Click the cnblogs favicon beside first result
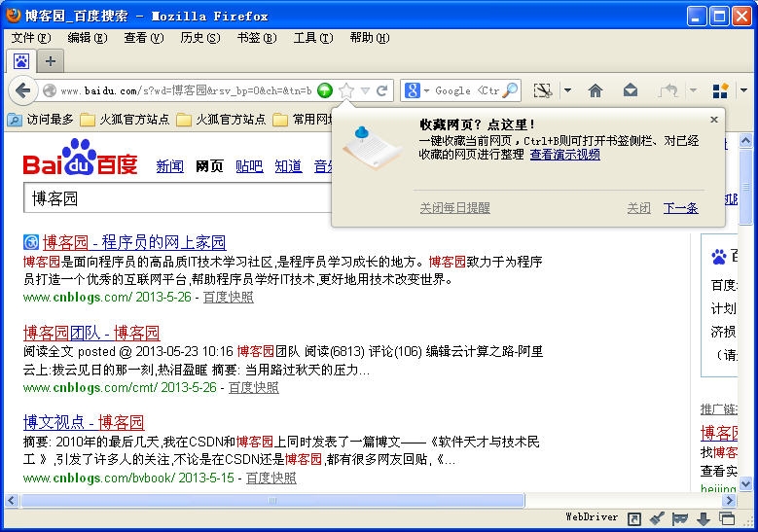Screen dimensions: 758x532 coord(31,242)
